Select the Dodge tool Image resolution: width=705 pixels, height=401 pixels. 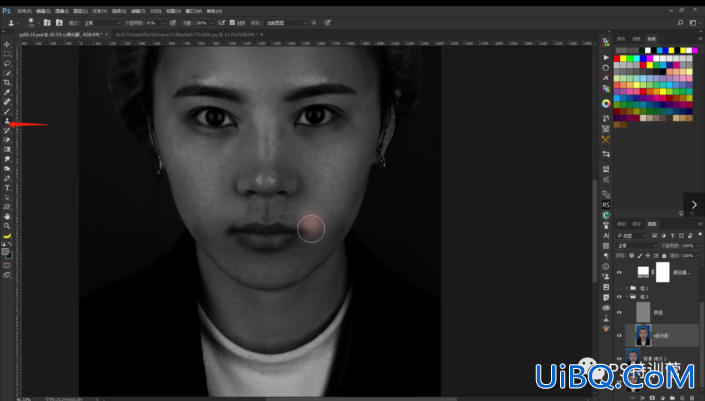[7, 169]
